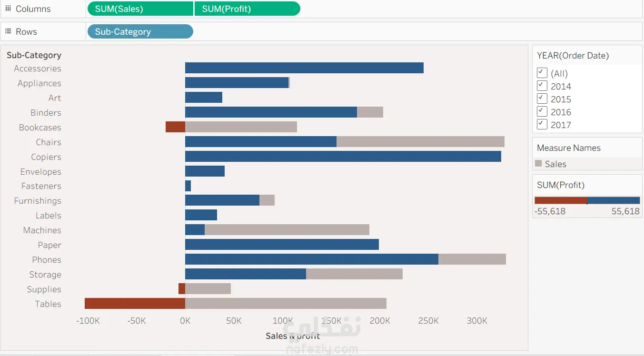Uncheck the 2014 year filter

point(542,86)
